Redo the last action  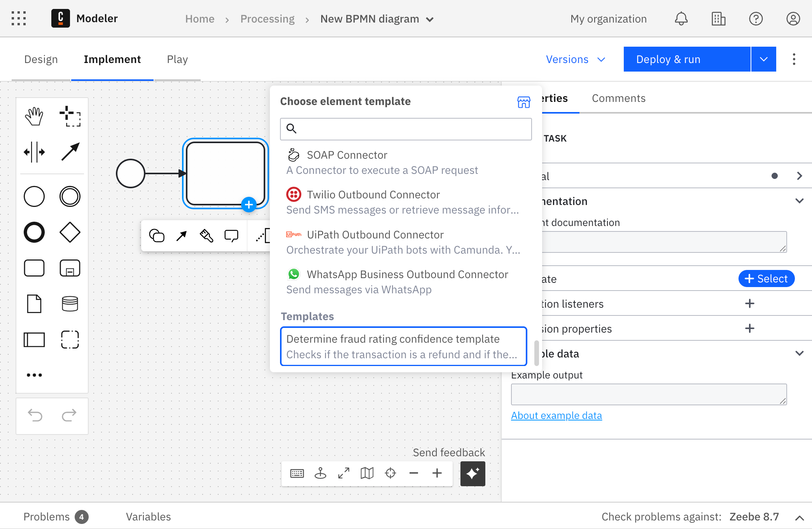tap(69, 415)
